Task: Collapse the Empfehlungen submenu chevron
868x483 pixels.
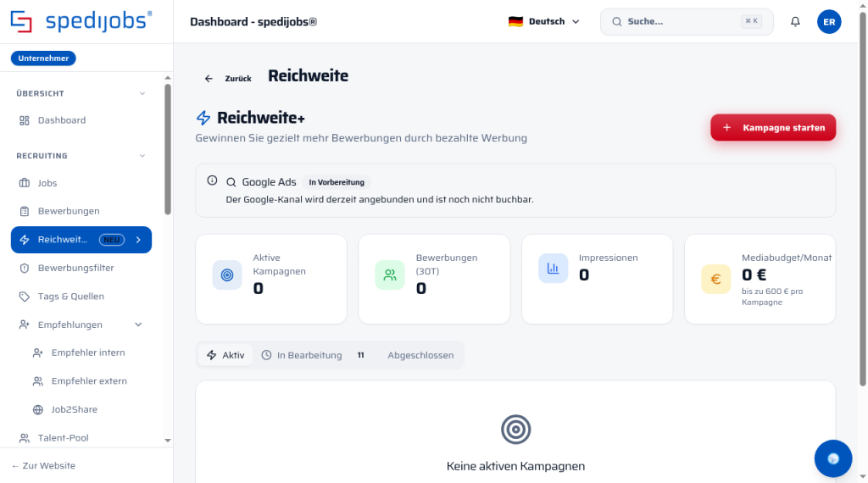Action: [138, 325]
